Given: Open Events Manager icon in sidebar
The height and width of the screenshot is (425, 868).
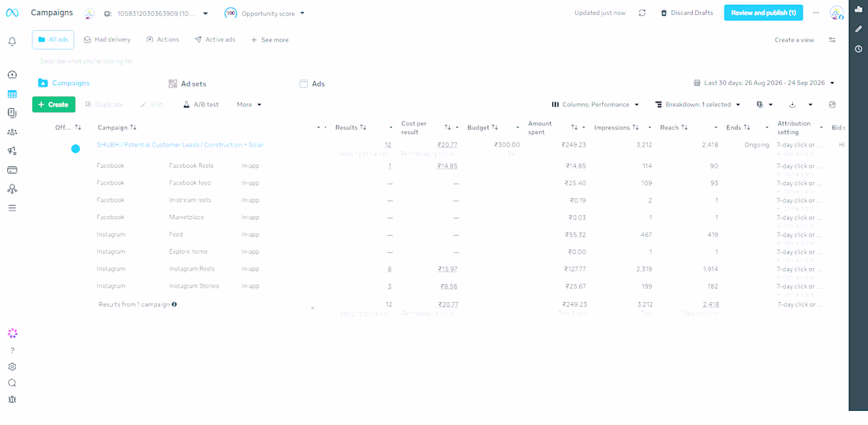Looking at the screenshot, I should [12, 189].
